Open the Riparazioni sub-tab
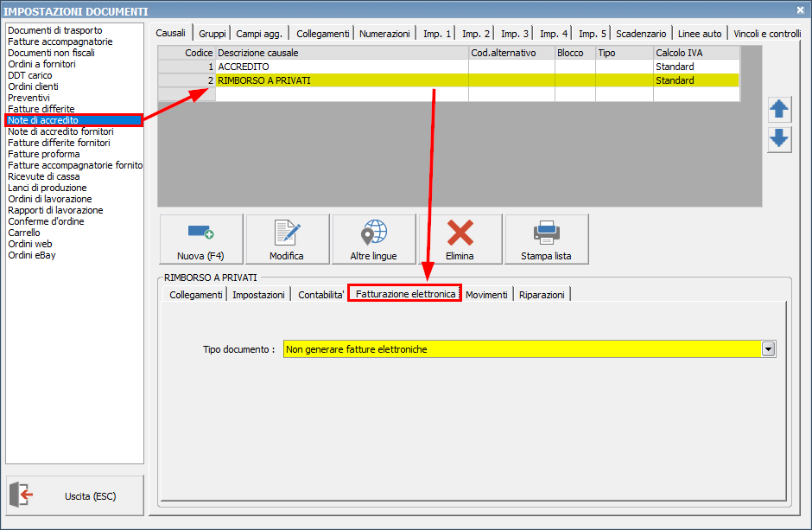 coord(542,295)
